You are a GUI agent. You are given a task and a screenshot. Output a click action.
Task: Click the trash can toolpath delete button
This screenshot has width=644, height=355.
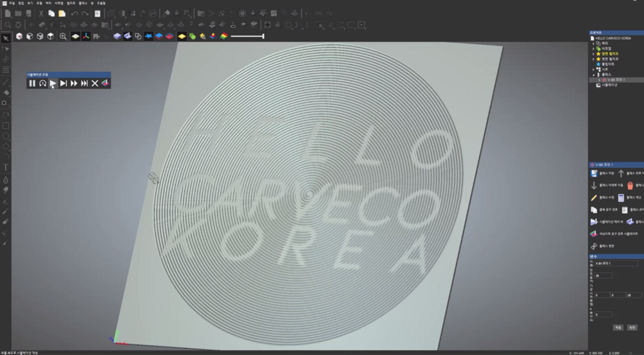630,185
